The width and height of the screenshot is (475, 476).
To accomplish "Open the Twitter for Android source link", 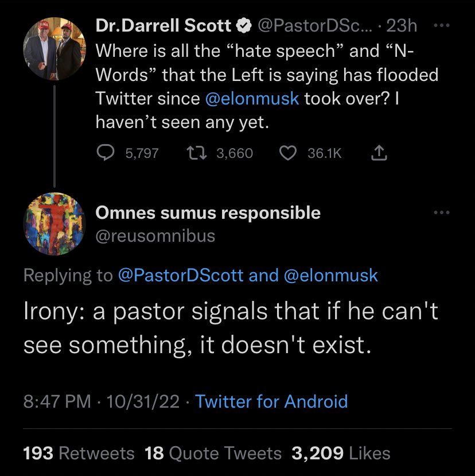I will [x=271, y=401].
